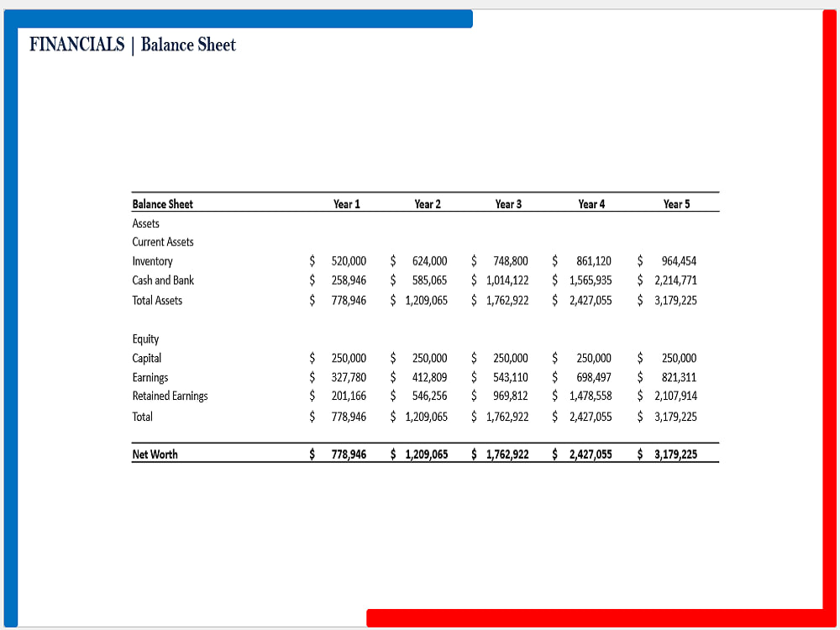Click Inventory Year 4 value 861,120
The width and height of the screenshot is (840, 630).
click(594, 261)
